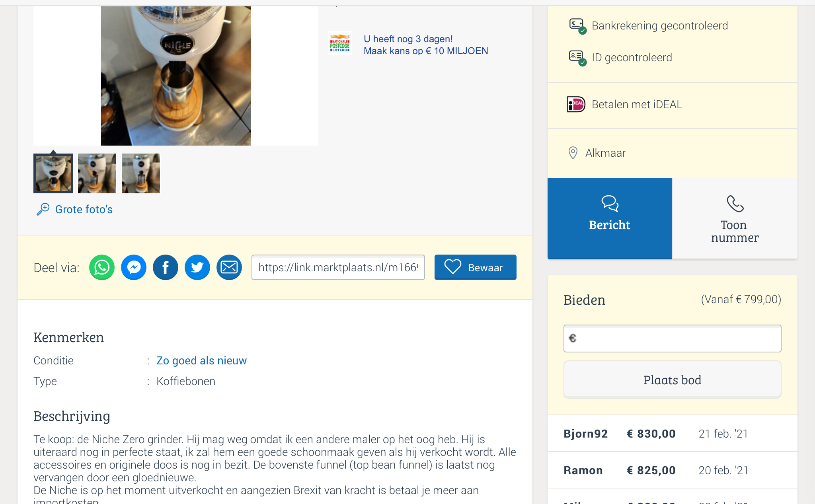Share via Facebook Messenger icon

[x=134, y=267]
